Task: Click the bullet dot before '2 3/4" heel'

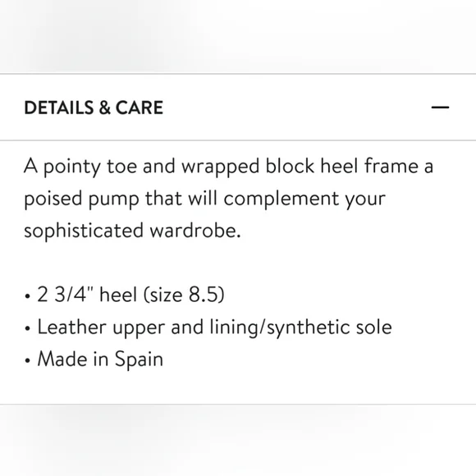Action: tap(28, 296)
